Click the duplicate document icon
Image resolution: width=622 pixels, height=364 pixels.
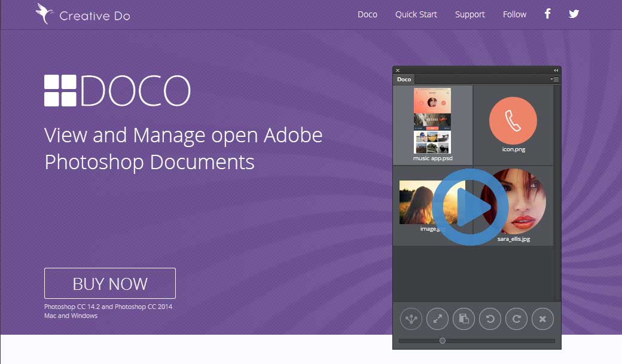click(464, 319)
